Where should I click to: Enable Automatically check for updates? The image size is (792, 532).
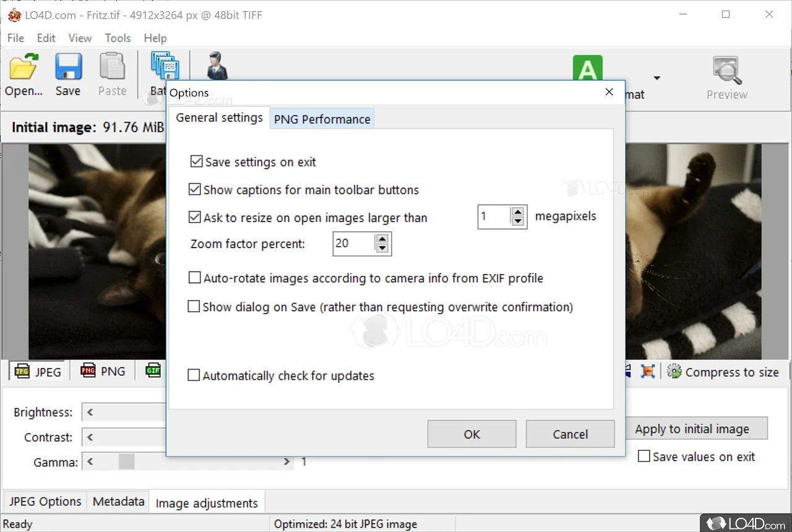(194, 375)
